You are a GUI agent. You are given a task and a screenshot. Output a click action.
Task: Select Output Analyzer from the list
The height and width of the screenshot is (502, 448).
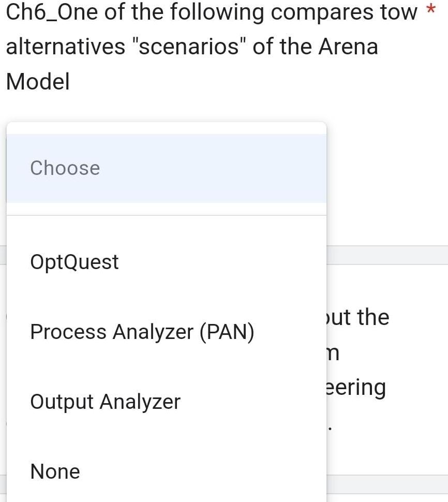click(x=105, y=402)
